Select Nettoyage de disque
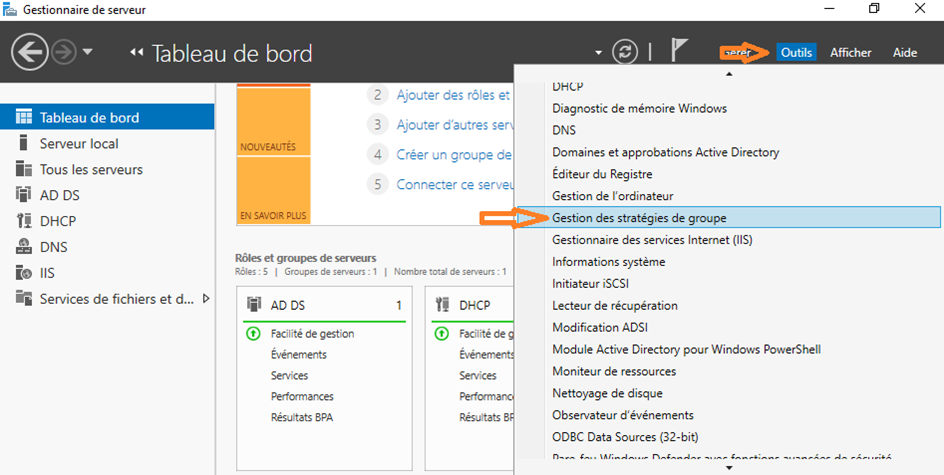 tap(727, 393)
